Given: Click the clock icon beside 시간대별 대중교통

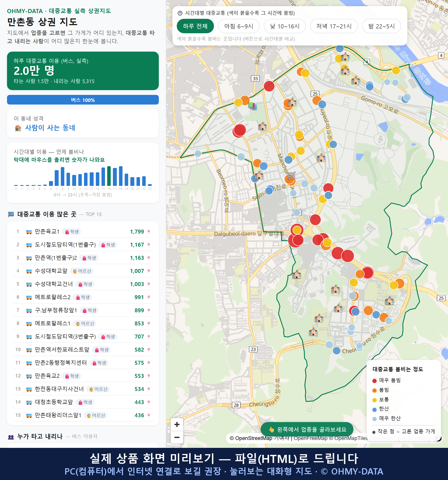Looking at the screenshot, I should coord(180,13).
